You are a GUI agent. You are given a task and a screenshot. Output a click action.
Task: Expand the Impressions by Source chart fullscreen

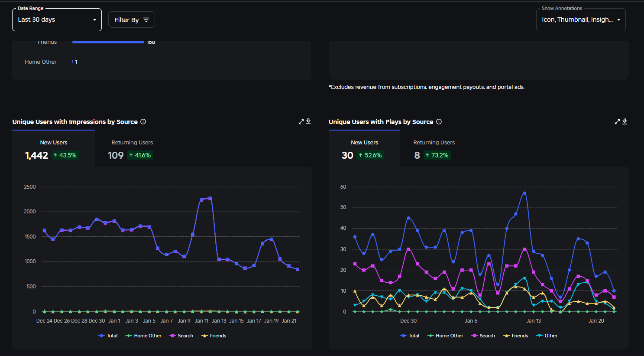click(301, 122)
